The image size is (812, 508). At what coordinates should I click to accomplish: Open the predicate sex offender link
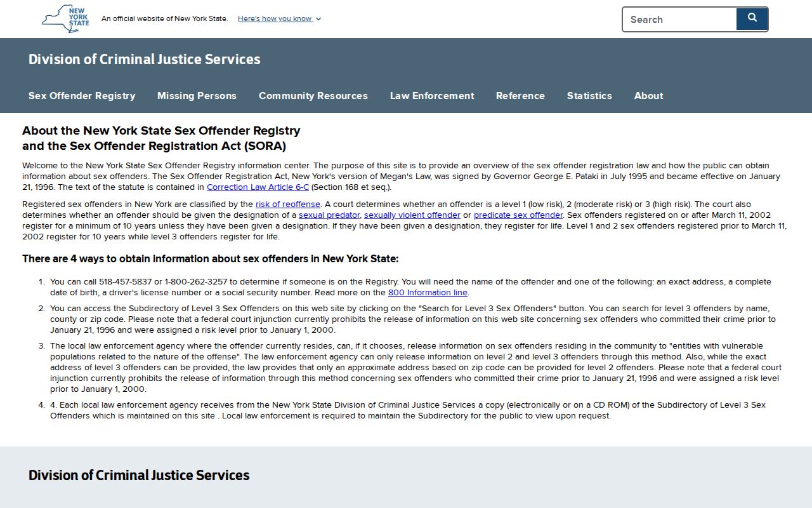(x=518, y=215)
